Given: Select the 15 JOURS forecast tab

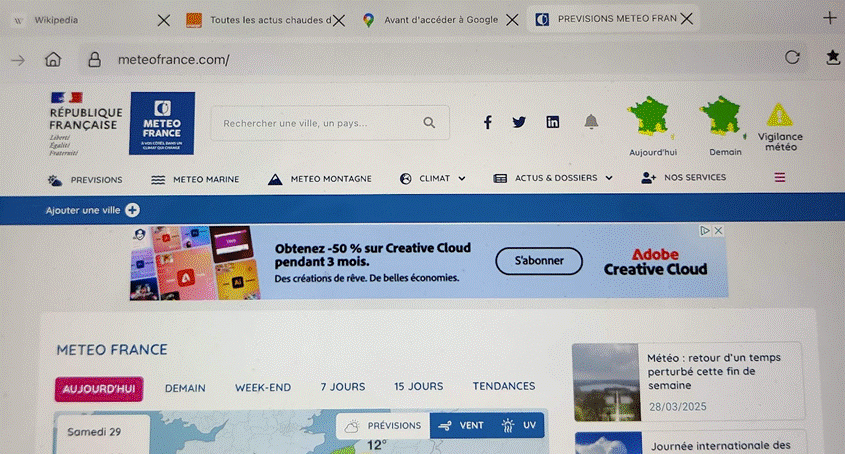Looking at the screenshot, I should pyautogui.click(x=419, y=387).
